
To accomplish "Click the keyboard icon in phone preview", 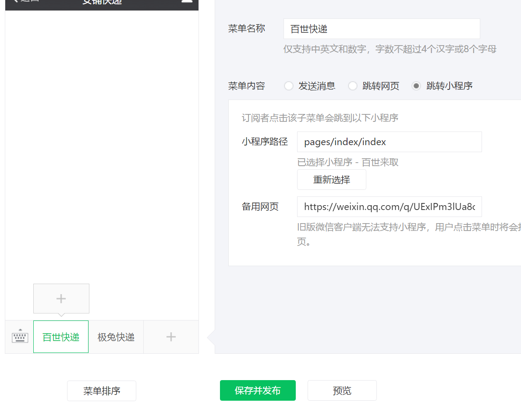I will [x=20, y=337].
